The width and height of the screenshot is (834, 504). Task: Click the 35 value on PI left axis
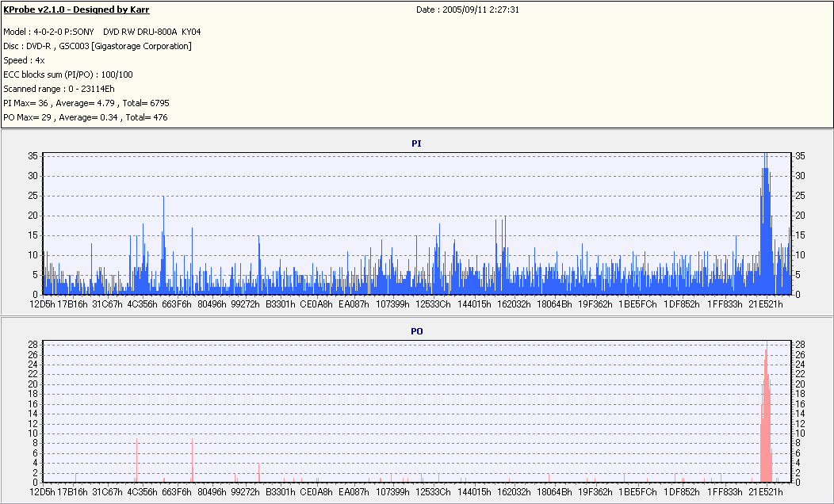pyautogui.click(x=33, y=156)
